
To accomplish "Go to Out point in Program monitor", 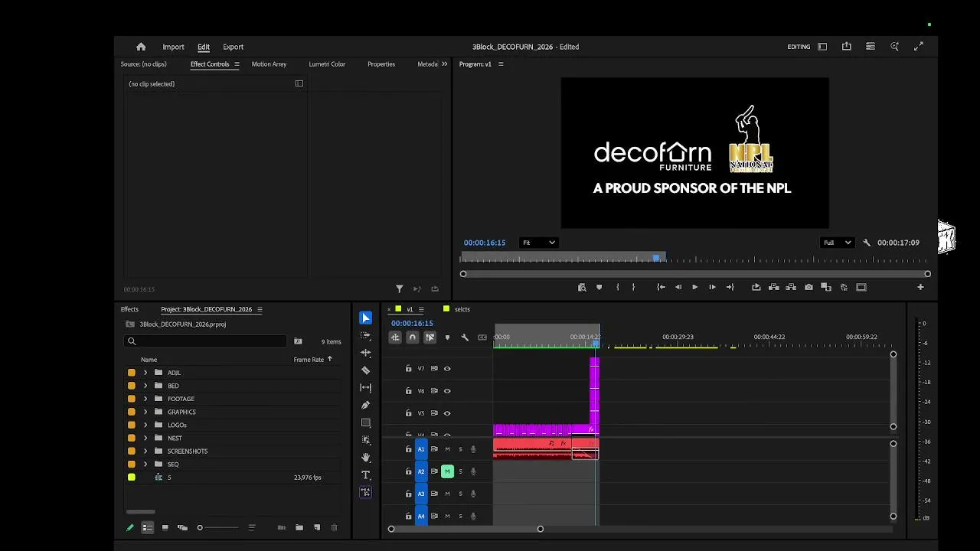I will (x=730, y=288).
